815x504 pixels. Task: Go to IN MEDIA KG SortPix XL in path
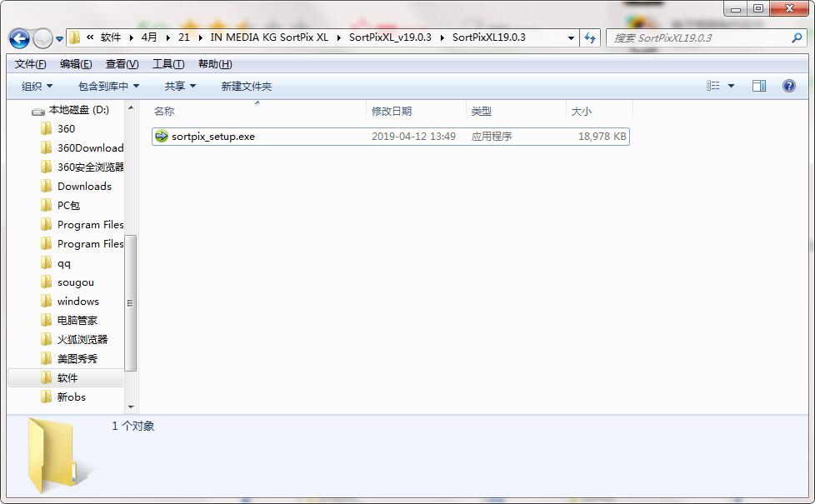(269, 37)
